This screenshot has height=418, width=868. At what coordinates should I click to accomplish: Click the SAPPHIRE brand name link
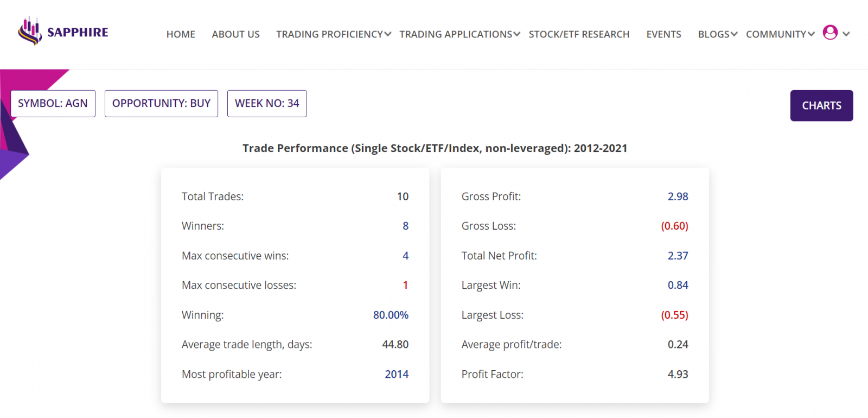[x=78, y=33]
